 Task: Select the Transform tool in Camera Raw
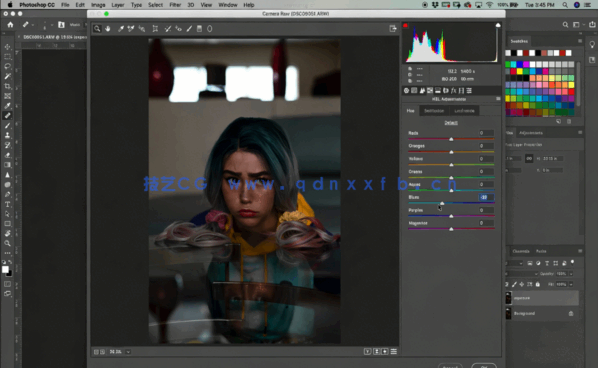tap(155, 29)
